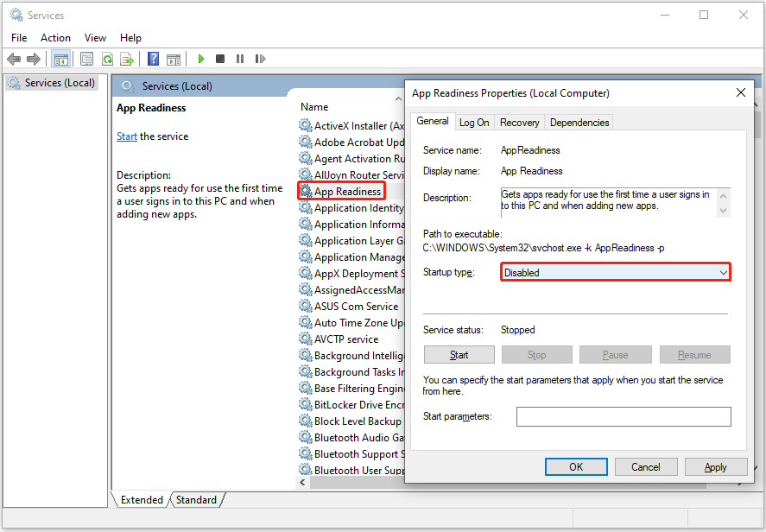Image resolution: width=766 pixels, height=532 pixels.
Task: Select Application Layer Gateway service row
Action: (351, 240)
